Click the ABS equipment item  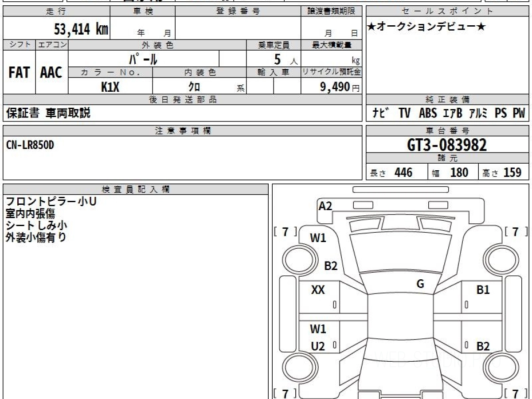(427, 113)
